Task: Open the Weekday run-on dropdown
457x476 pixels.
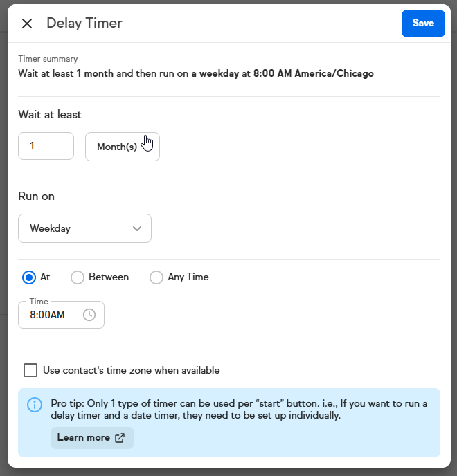Action: coord(84,228)
